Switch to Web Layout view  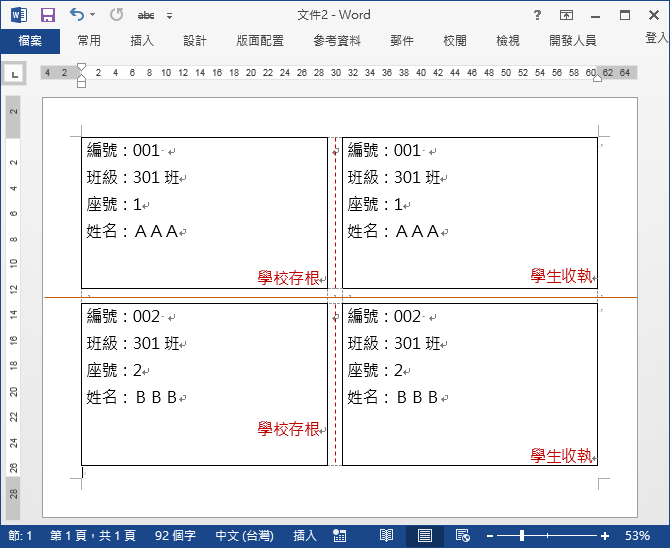point(462,536)
